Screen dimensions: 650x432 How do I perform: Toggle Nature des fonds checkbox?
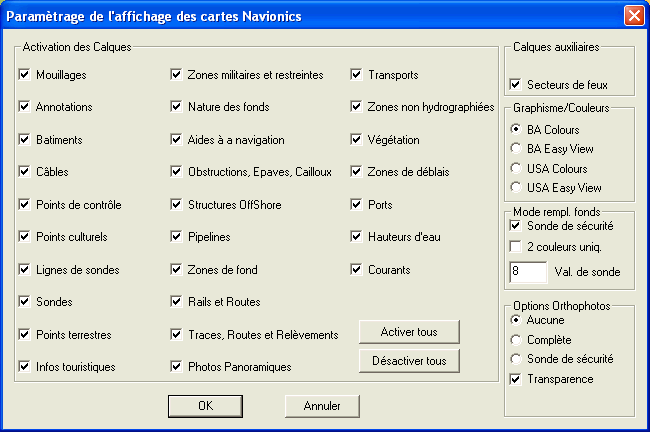(x=176, y=107)
